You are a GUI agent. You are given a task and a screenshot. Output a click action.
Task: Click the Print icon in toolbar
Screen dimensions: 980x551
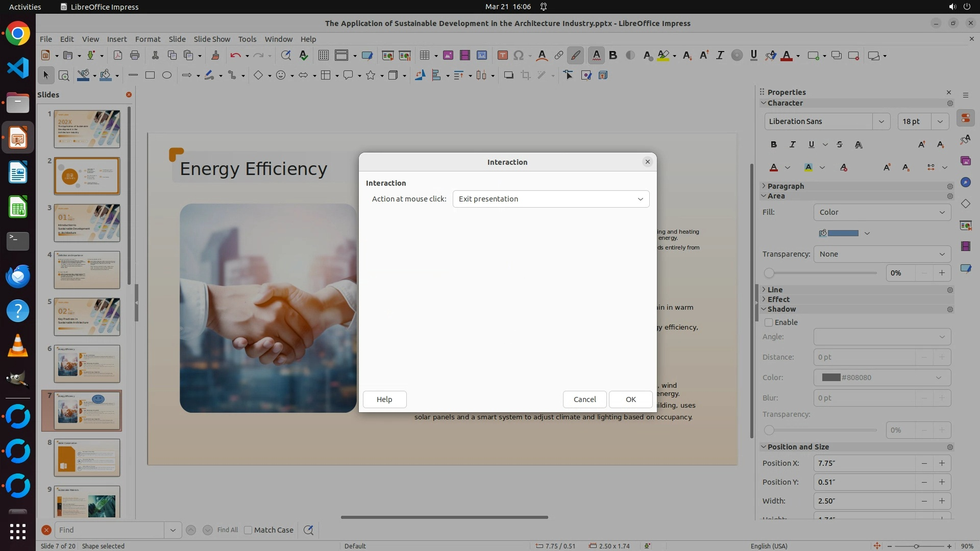click(x=135, y=56)
